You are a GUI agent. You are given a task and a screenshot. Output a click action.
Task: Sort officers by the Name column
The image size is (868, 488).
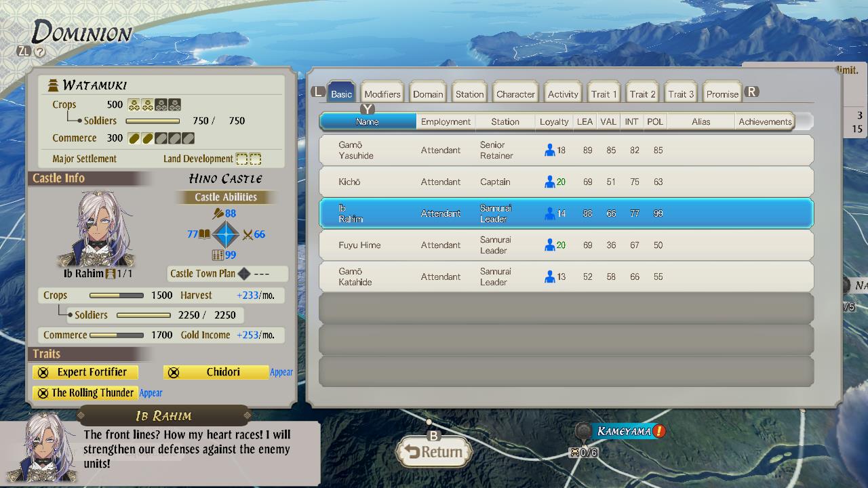click(x=367, y=121)
